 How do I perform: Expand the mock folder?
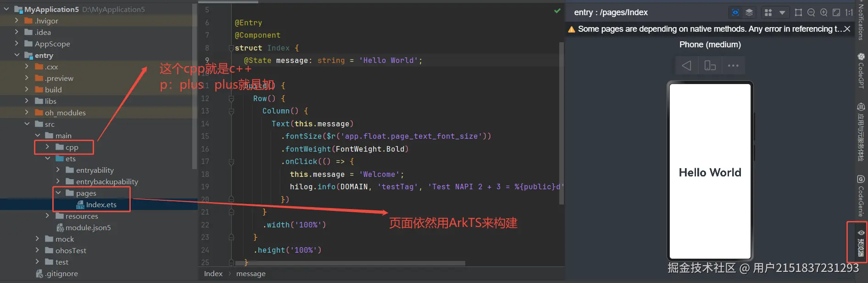coord(37,239)
